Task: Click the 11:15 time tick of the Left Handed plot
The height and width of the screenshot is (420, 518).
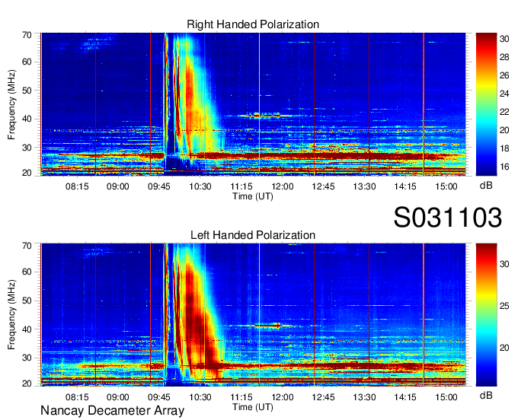Action: (x=241, y=397)
